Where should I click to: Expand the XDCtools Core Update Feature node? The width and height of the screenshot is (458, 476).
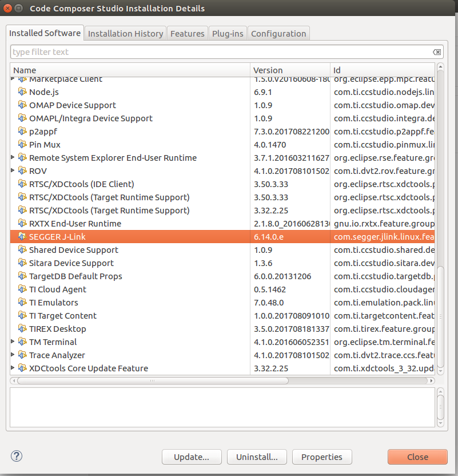(13, 368)
